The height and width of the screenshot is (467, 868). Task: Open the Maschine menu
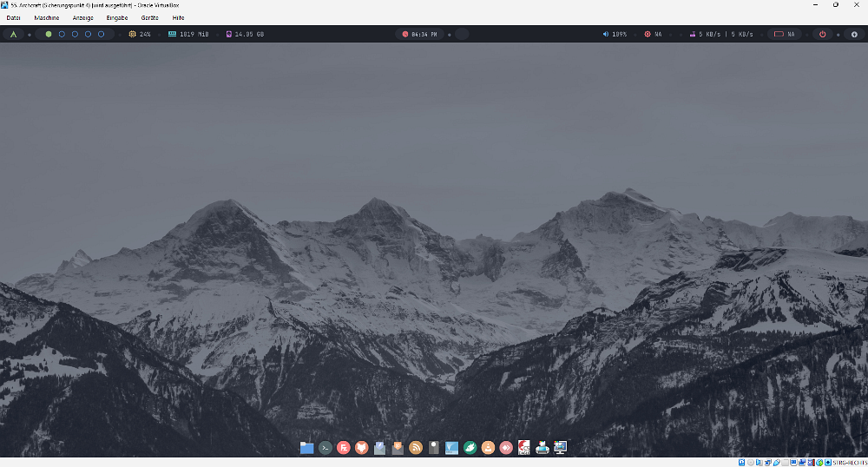47,17
